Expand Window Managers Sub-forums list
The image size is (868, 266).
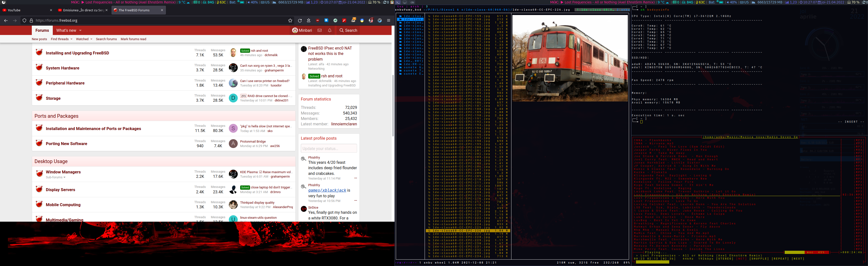(55, 177)
